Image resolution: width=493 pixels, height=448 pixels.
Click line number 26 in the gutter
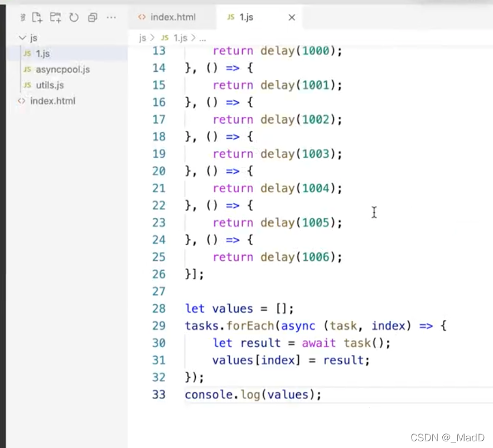pos(159,274)
